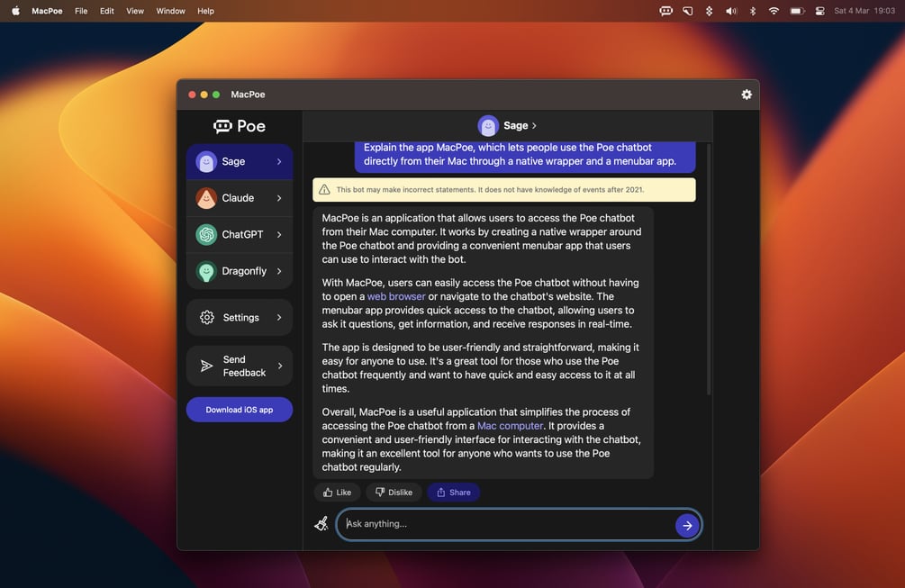
Task: Expand the Claude row chevron
Action: 279,198
